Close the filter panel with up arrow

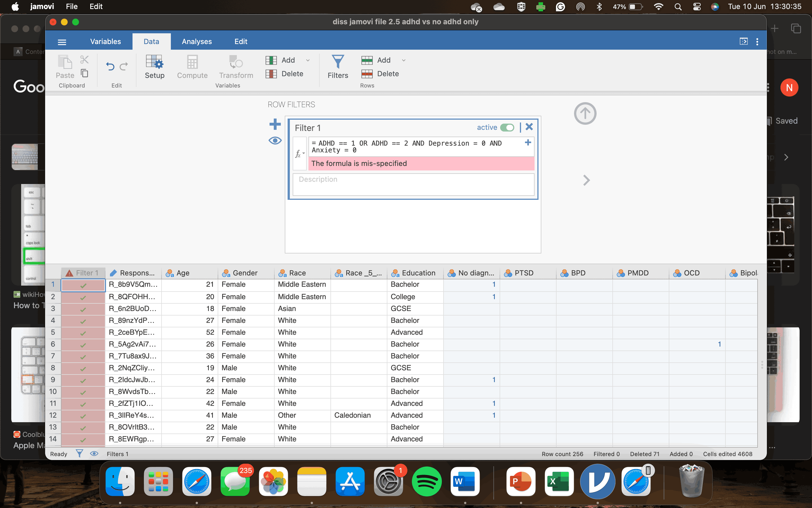585,113
